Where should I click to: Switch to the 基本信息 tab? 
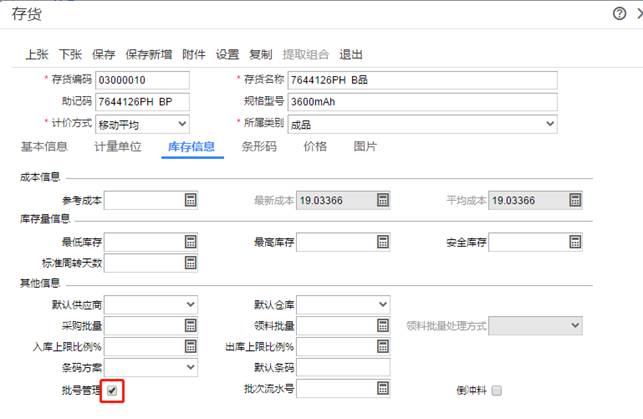coord(44,146)
